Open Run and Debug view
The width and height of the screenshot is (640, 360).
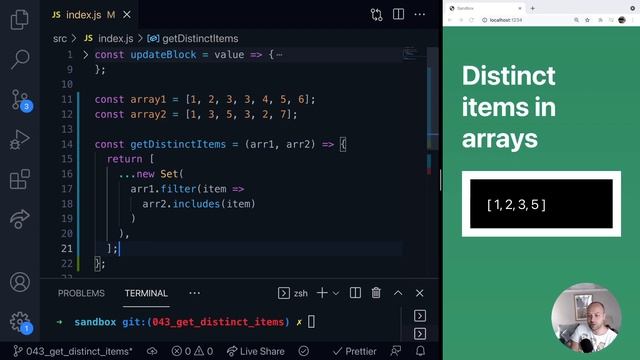(20, 140)
